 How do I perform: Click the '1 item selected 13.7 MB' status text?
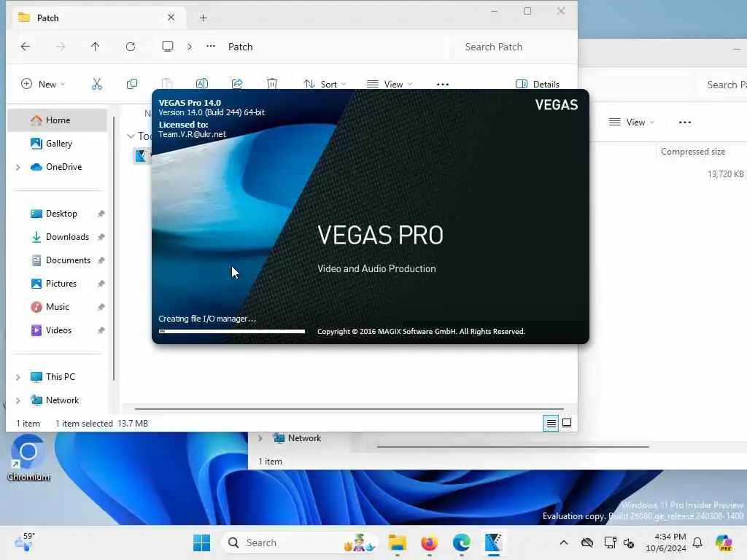[x=101, y=424]
